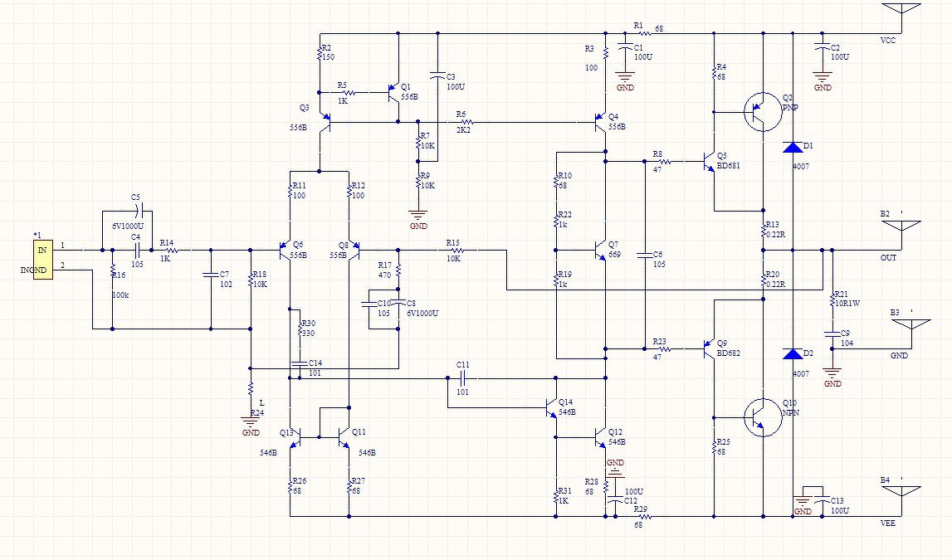Select the Q2 PNP transistor symbol
Viewport: 952px width, 560px height.
click(x=763, y=112)
